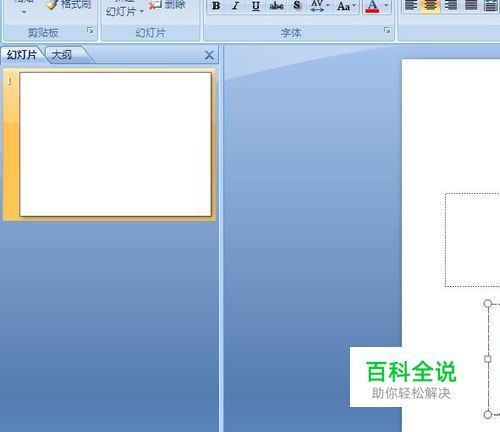
Task: Open 新建幻灯片 dropdown
Action: [x=125, y=12]
